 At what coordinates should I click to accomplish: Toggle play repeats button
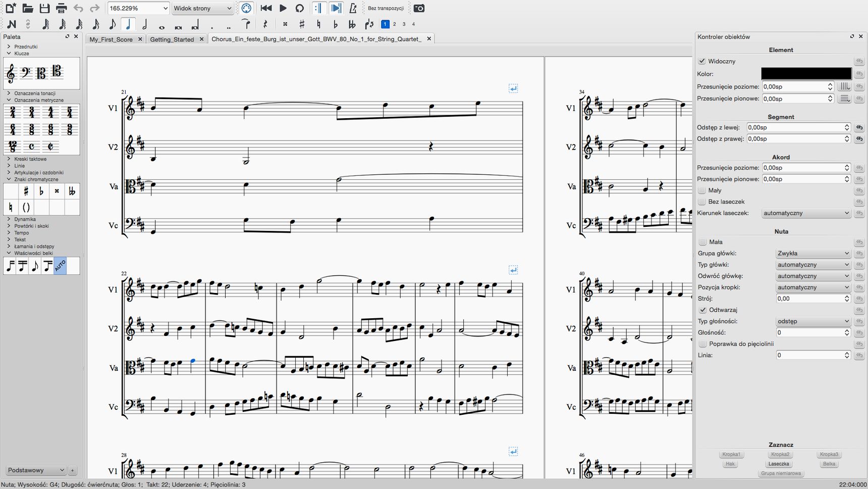point(318,8)
